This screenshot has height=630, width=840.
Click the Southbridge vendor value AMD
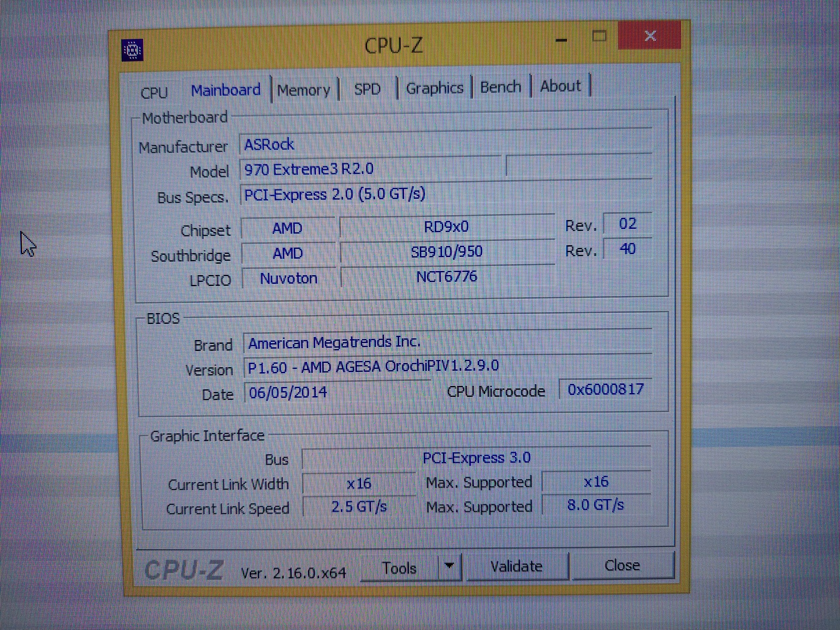point(288,253)
